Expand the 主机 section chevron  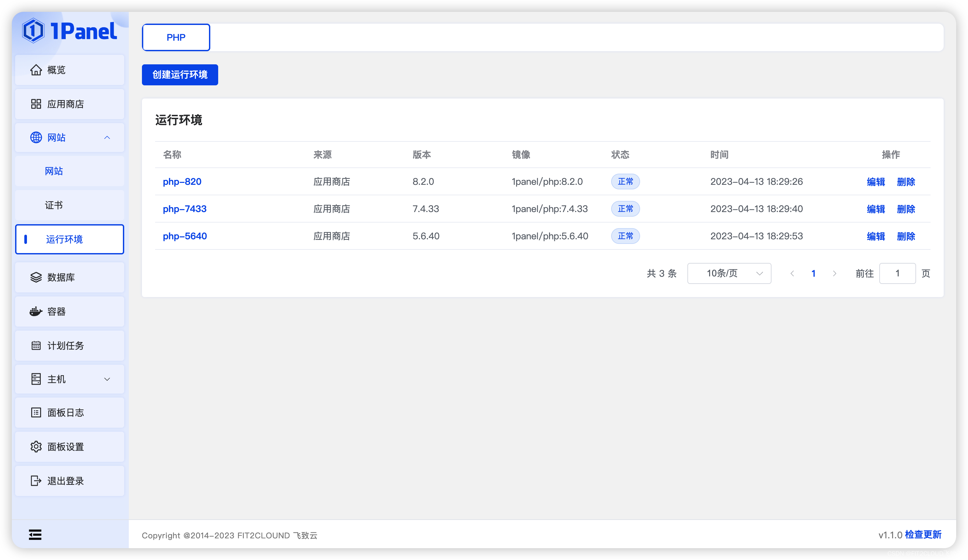107,379
